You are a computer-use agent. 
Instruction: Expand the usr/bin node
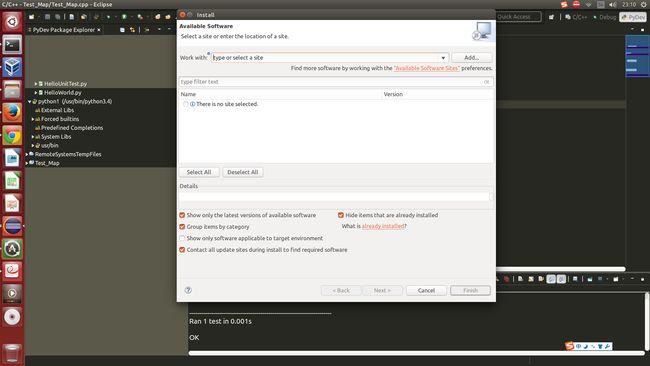click(x=33, y=145)
